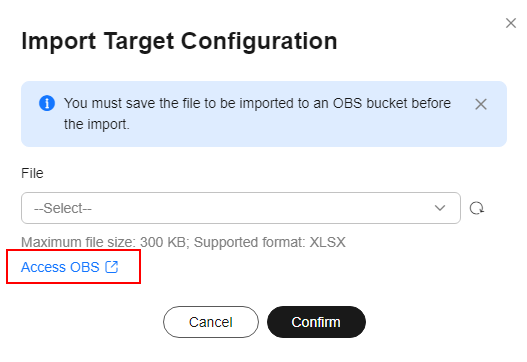Click the Import Target Configuration title
The height and width of the screenshot is (362, 527).
pyautogui.click(x=179, y=41)
